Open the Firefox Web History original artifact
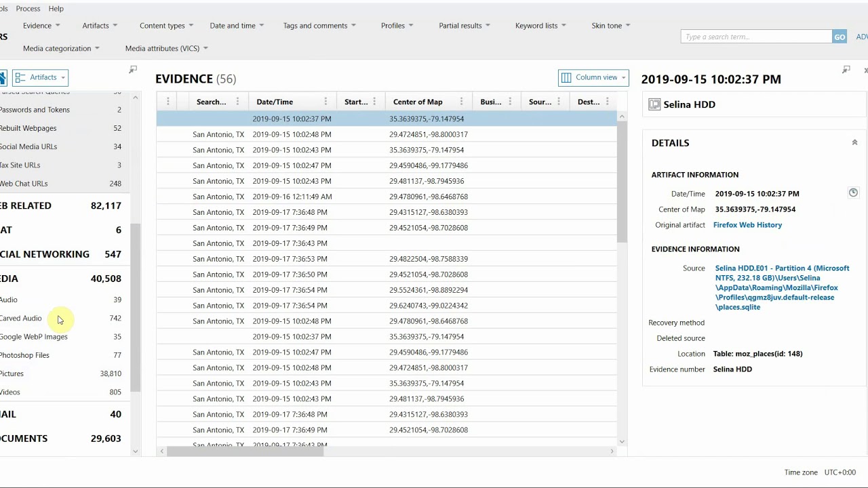This screenshot has height=488, width=868. [747, 225]
